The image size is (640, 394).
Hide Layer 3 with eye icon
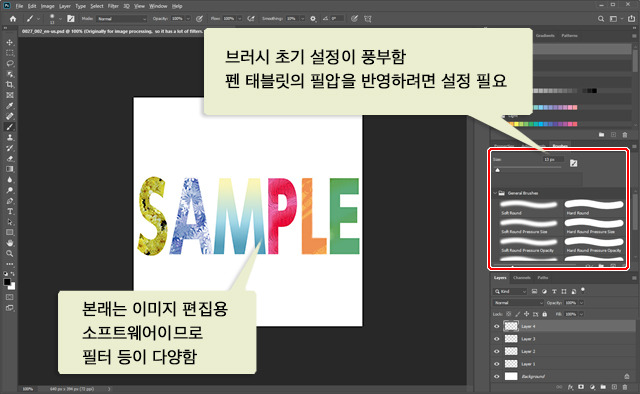click(x=497, y=339)
